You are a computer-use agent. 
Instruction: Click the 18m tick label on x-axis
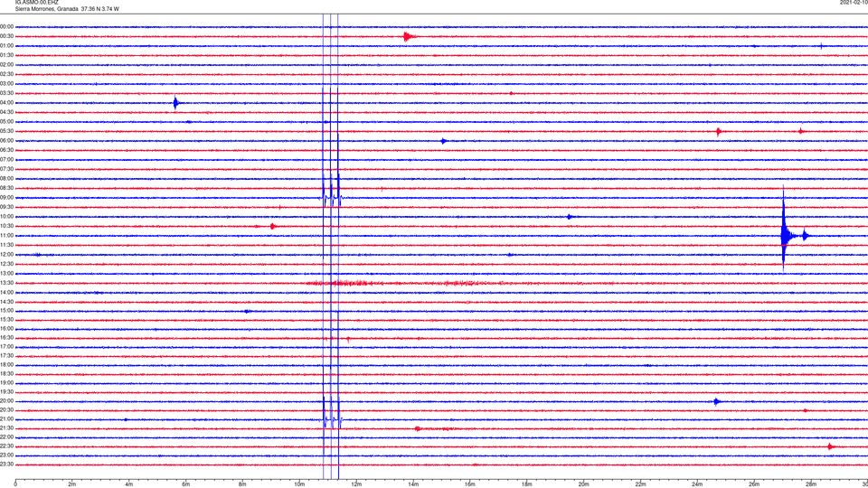pyautogui.click(x=526, y=484)
